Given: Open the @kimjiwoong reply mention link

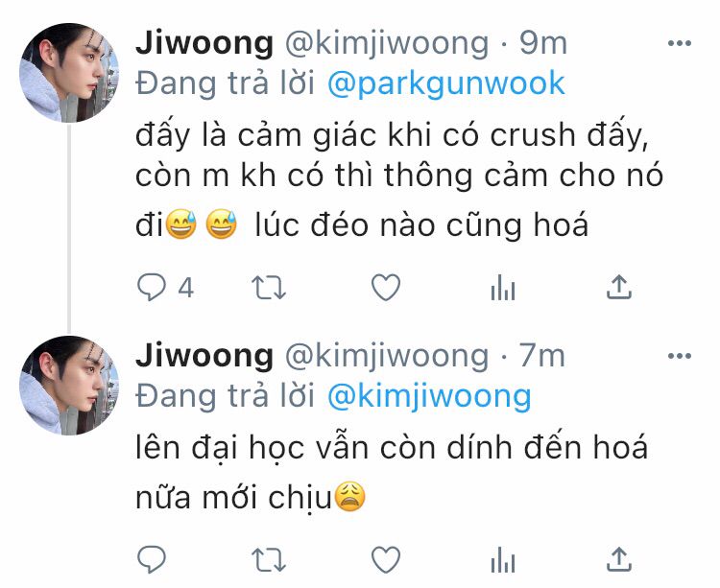Looking at the screenshot, I should [x=429, y=397].
